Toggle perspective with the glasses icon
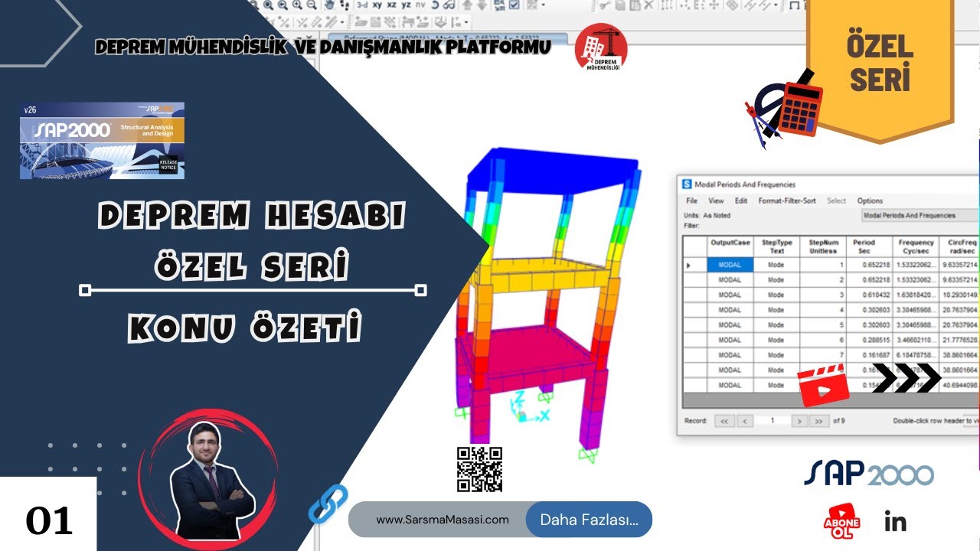The height and width of the screenshot is (551, 980). tap(449, 5)
